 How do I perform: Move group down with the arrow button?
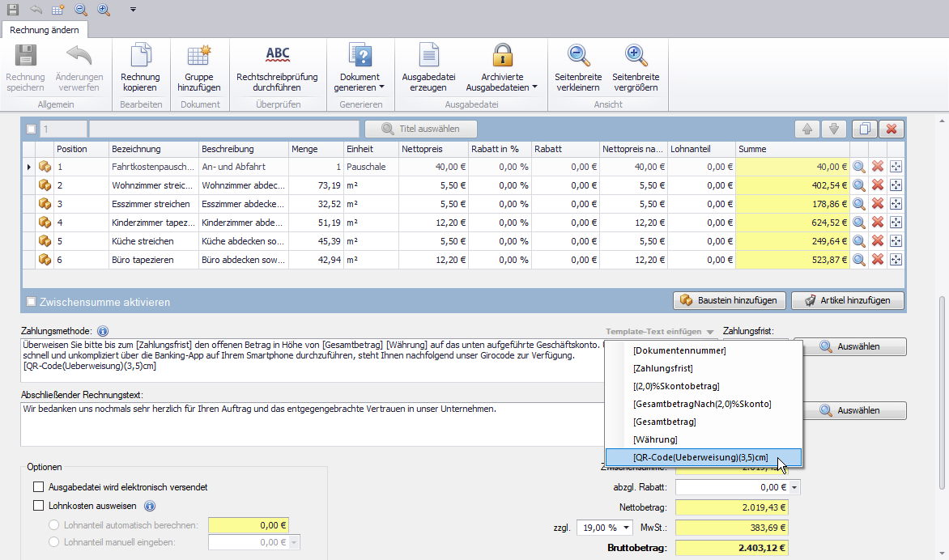[834, 129]
